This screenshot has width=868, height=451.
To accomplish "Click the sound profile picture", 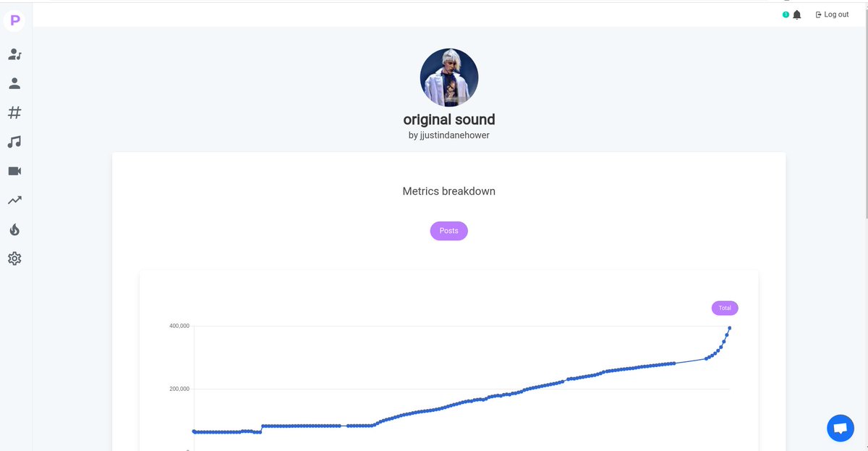I will pyautogui.click(x=449, y=77).
